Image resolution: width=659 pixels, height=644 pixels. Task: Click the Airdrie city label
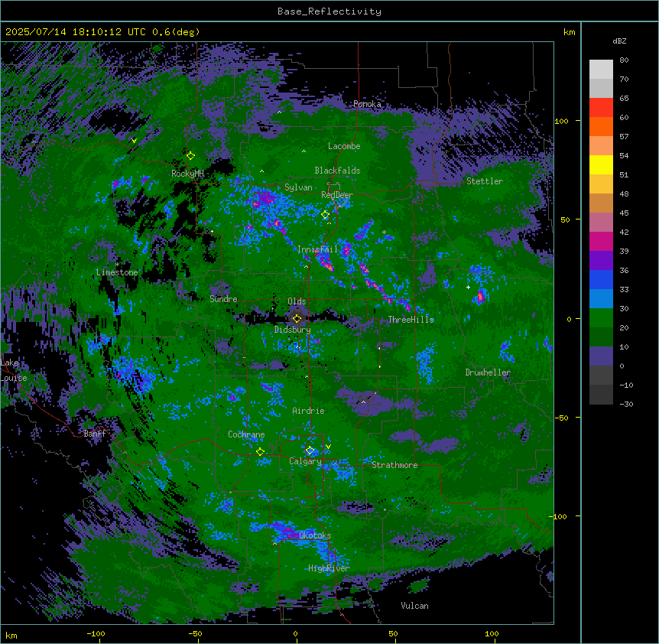click(308, 411)
